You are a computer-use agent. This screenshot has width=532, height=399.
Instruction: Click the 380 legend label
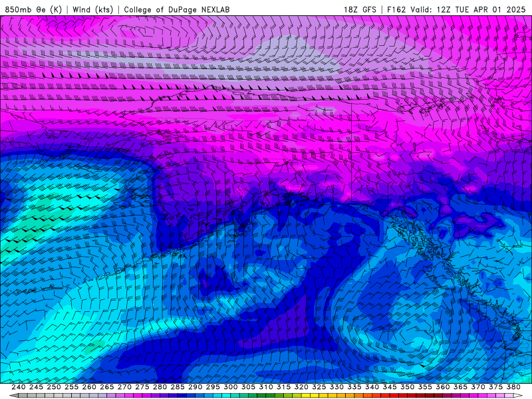point(513,387)
